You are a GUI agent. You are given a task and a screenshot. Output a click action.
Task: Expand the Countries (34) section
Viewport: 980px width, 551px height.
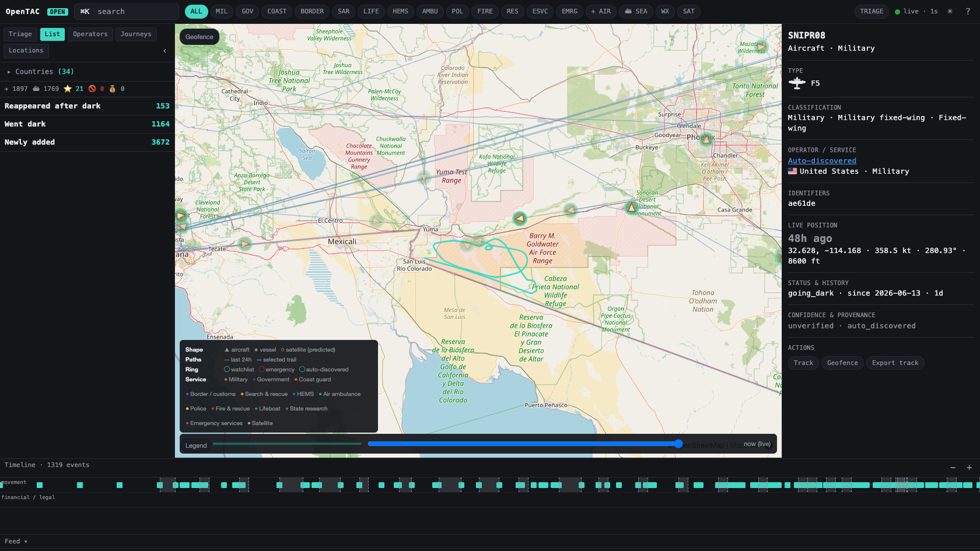[87, 72]
